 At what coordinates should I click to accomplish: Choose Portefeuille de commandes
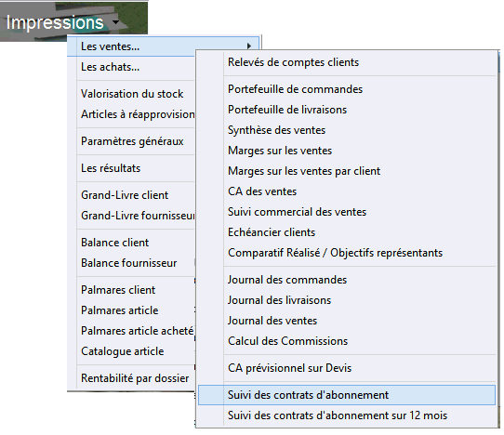point(295,89)
